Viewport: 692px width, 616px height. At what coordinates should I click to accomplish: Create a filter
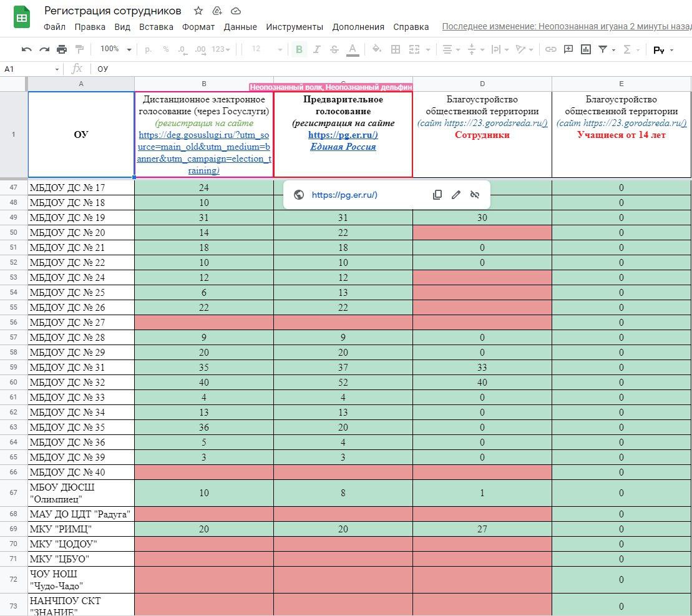[x=602, y=49]
